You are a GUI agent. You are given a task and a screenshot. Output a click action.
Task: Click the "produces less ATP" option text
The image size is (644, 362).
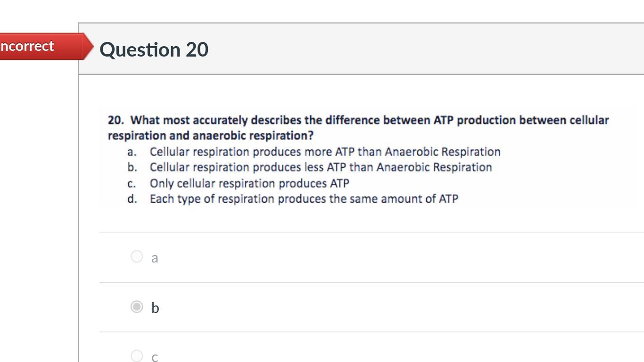tap(321, 167)
